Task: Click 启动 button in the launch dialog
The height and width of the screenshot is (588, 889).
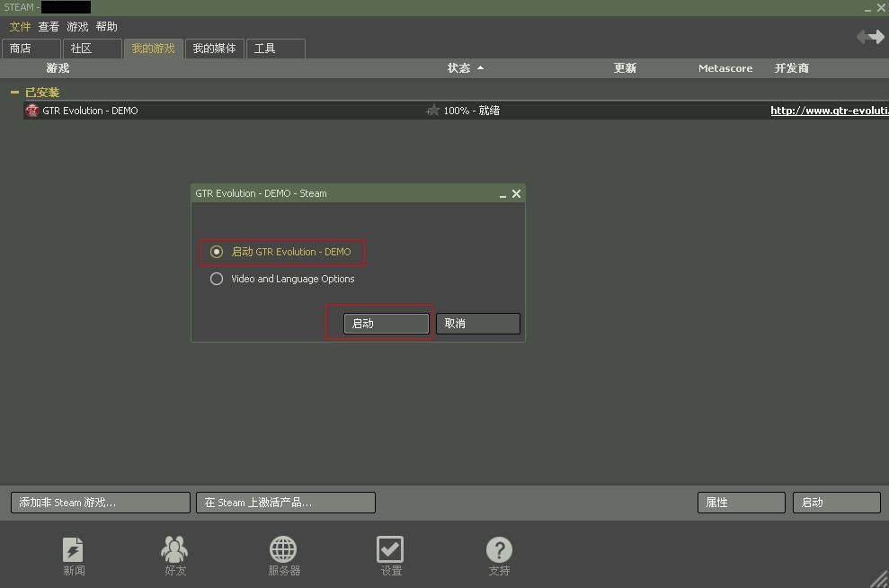Action: [387, 323]
